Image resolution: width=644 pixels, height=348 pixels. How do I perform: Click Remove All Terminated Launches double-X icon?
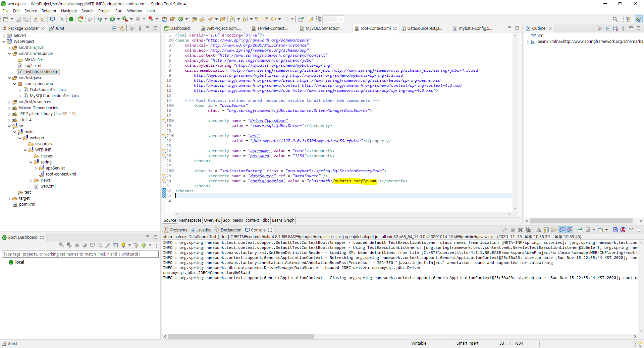(528, 230)
